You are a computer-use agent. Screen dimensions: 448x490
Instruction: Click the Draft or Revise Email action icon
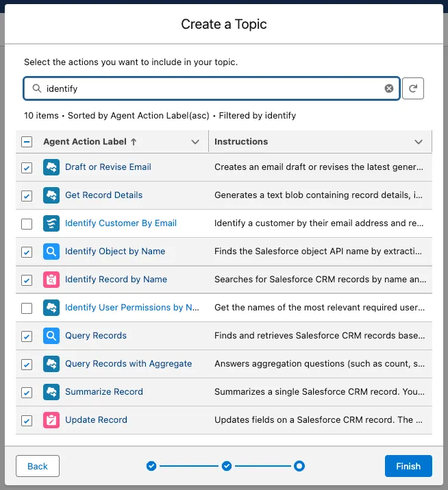[x=51, y=167]
